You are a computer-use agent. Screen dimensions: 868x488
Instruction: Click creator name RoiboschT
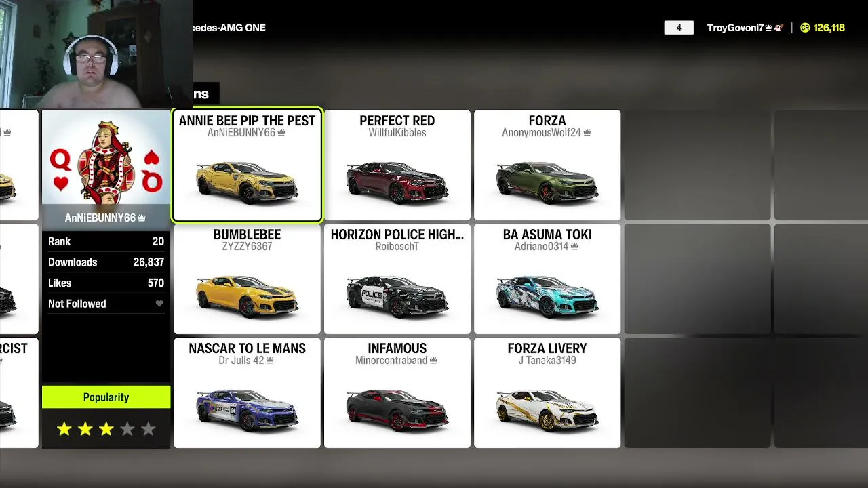click(x=397, y=247)
